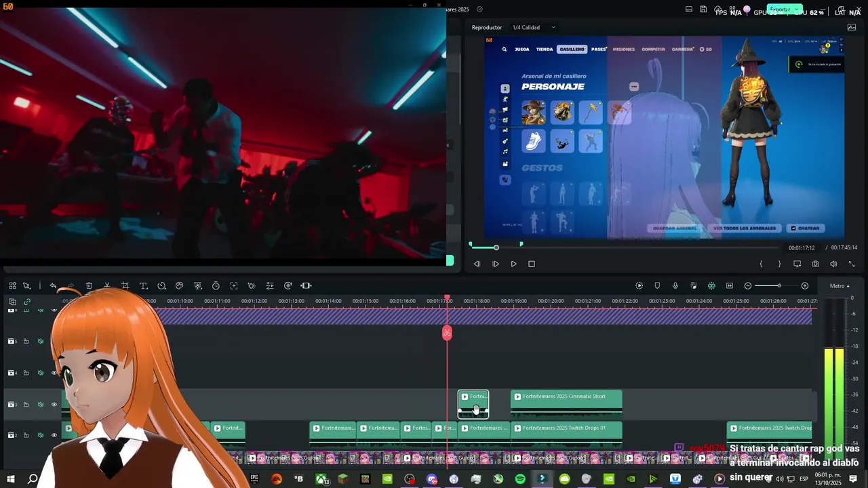Screen dimensions: 868x488
Task: Add a timeline marker
Action: pyautogui.click(x=657, y=286)
